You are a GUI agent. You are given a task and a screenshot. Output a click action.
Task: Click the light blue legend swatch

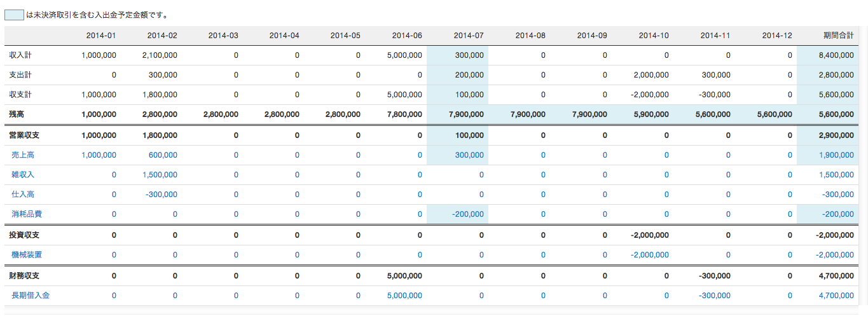[14, 14]
